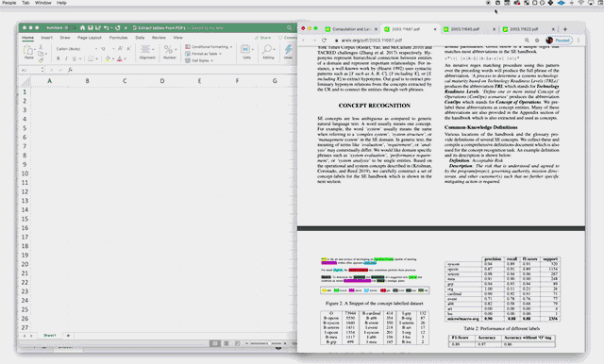Switch to Page Break preview in status bar

(x=237, y=343)
